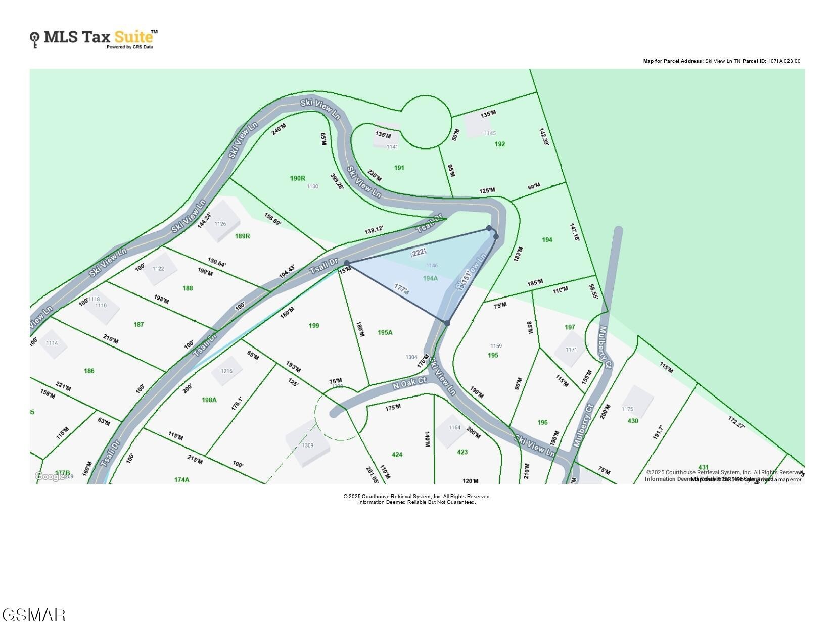Click the southern vertex dot of parcel 194A
Image resolution: width=834 pixels, height=644 pixels.
(x=447, y=323)
